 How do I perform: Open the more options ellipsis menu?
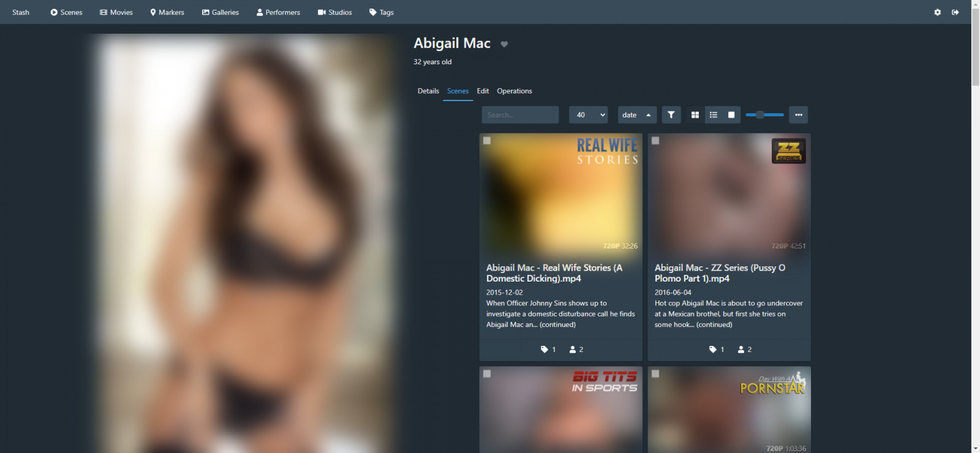pos(798,115)
